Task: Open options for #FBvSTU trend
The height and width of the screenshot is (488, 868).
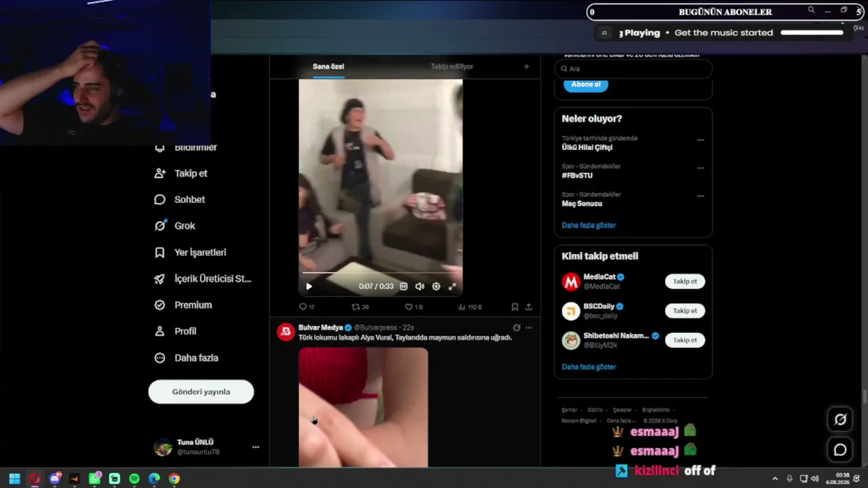Action: coord(701,168)
